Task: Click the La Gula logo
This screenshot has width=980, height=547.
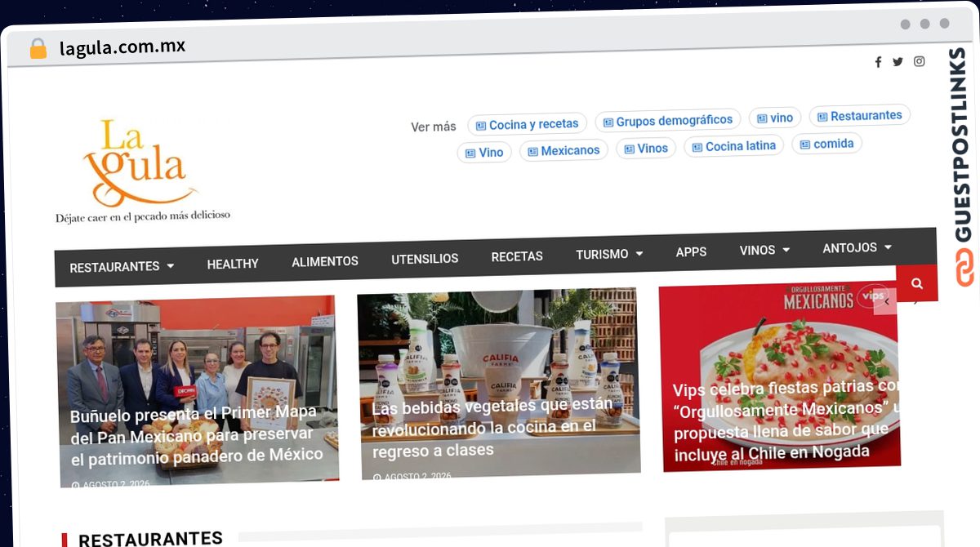Action: (x=142, y=171)
